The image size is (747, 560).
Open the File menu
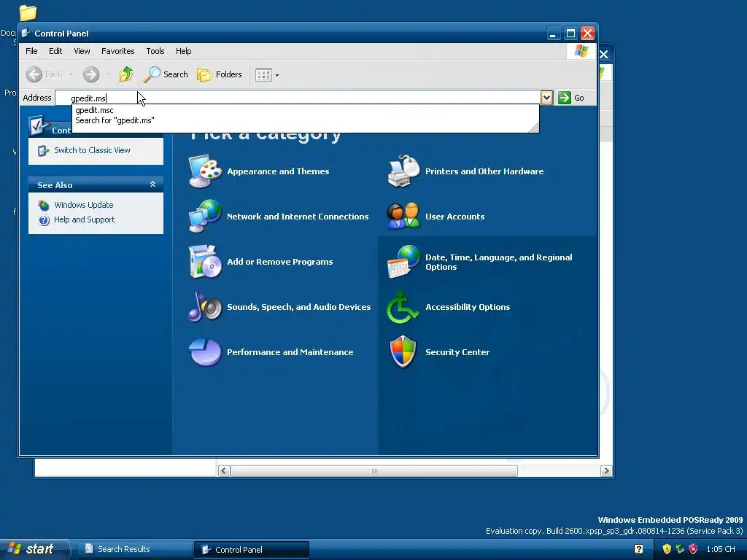point(31,51)
